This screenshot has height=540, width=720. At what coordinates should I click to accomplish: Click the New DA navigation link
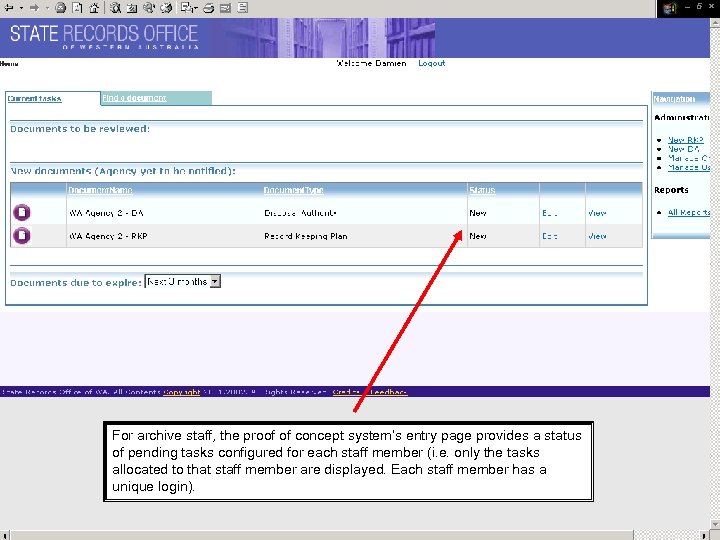pos(684,149)
